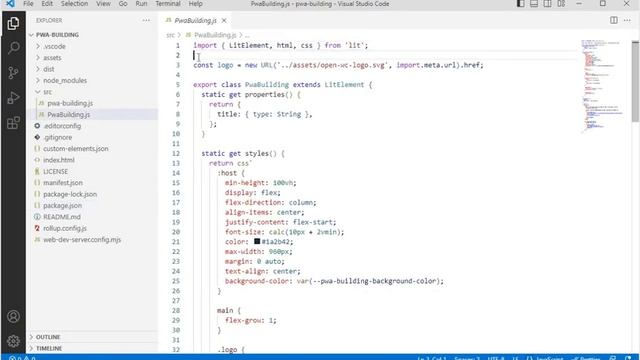Click the editor minimap overview
Screen dimensions: 640x360
(603, 86)
